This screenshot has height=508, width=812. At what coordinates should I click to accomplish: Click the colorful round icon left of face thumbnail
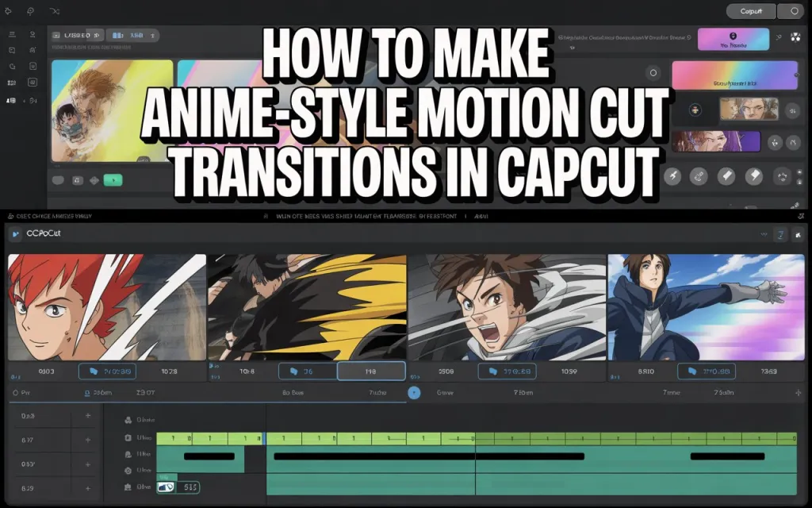click(695, 110)
